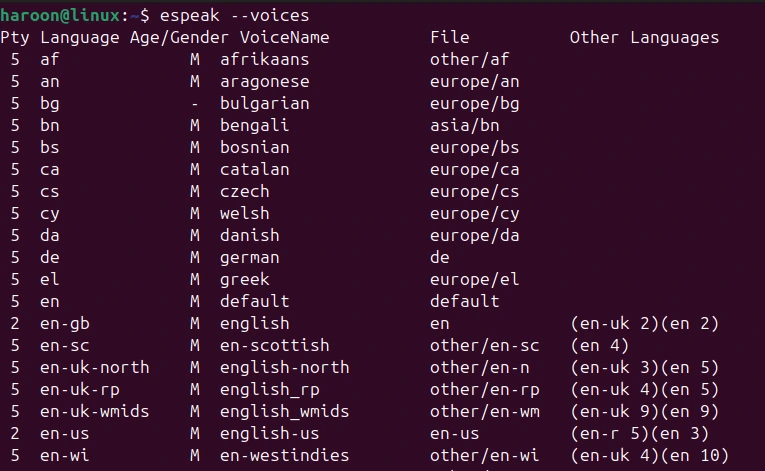Click the en-westindies voice name

point(285,456)
